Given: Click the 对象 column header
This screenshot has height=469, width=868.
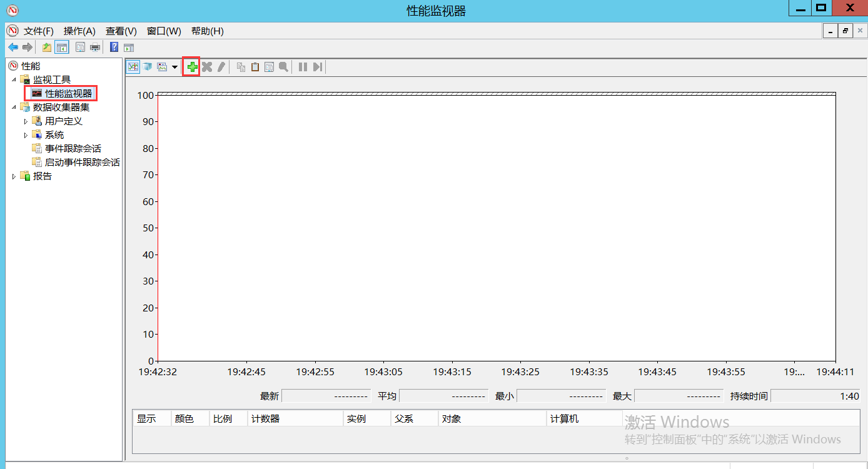Looking at the screenshot, I should (x=492, y=419).
